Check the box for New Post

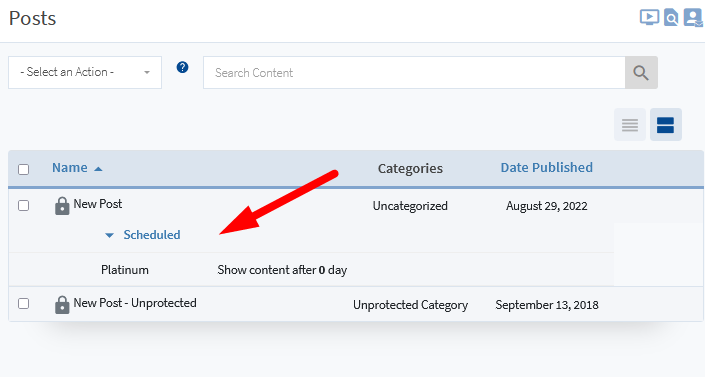pyautogui.click(x=23, y=205)
